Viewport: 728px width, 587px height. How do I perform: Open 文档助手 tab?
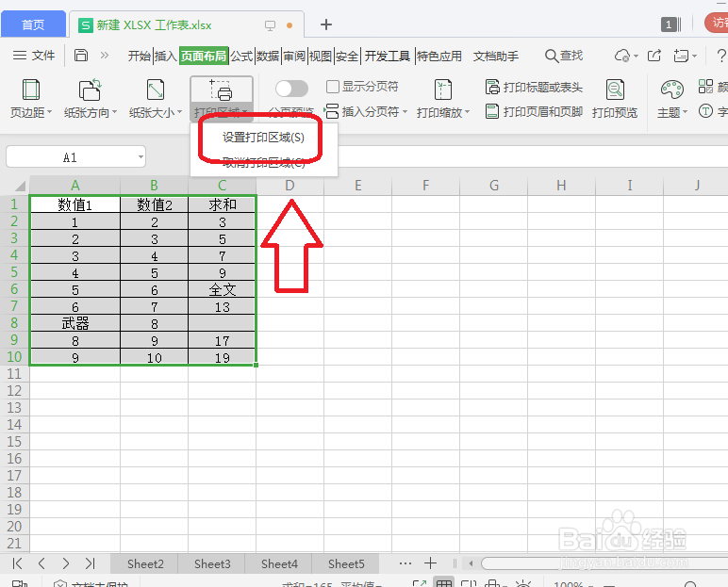pyautogui.click(x=496, y=57)
